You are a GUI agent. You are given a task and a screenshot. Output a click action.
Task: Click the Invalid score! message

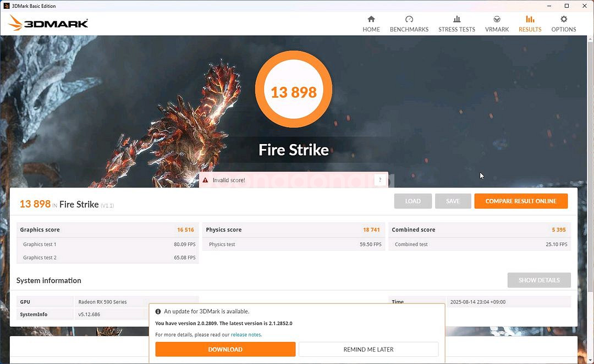229,180
